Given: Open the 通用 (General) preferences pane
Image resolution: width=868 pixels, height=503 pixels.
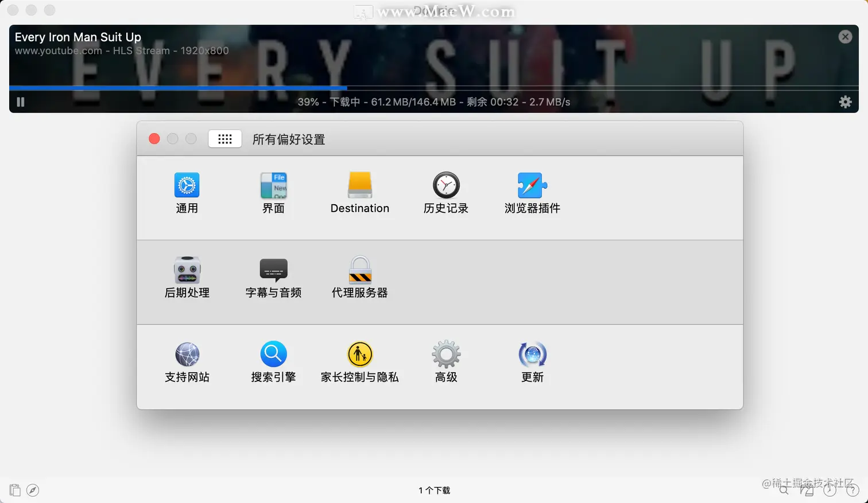Looking at the screenshot, I should point(187,193).
